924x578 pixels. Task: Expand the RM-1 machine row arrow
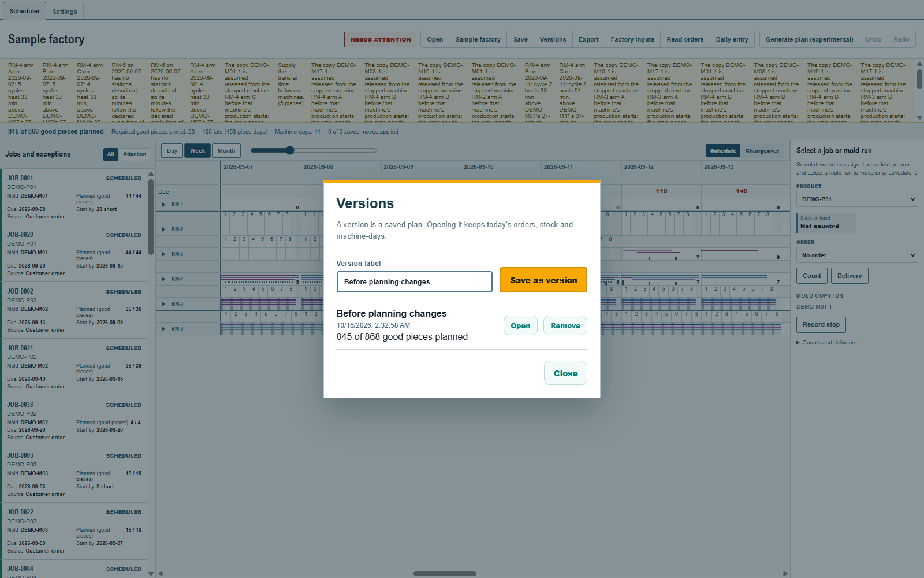163,205
